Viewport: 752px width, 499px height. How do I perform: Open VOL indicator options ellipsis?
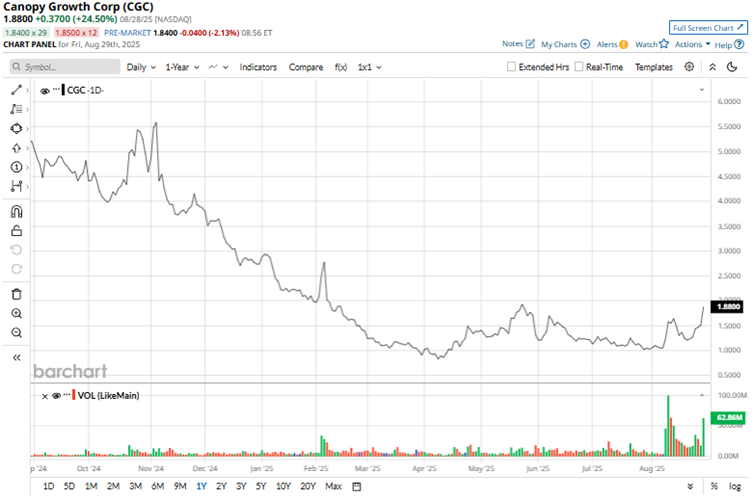(x=67, y=394)
